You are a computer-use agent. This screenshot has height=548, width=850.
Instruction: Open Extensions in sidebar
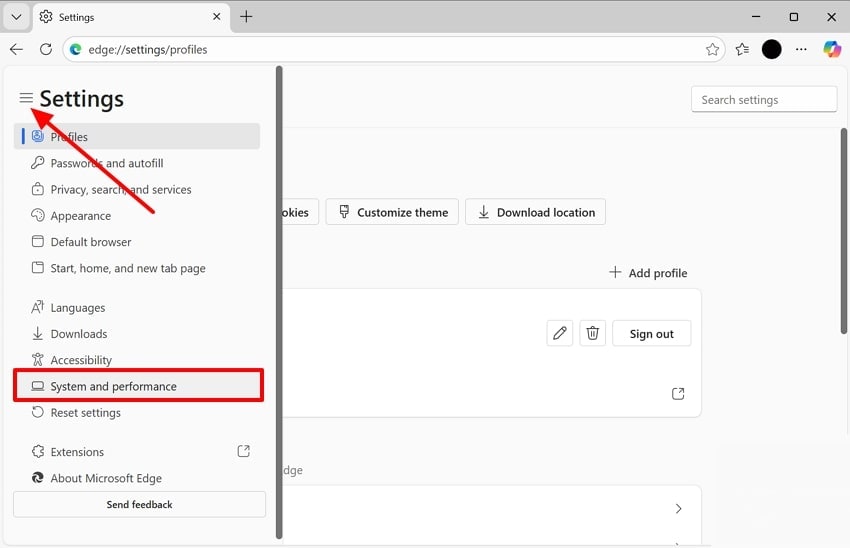tap(137, 452)
